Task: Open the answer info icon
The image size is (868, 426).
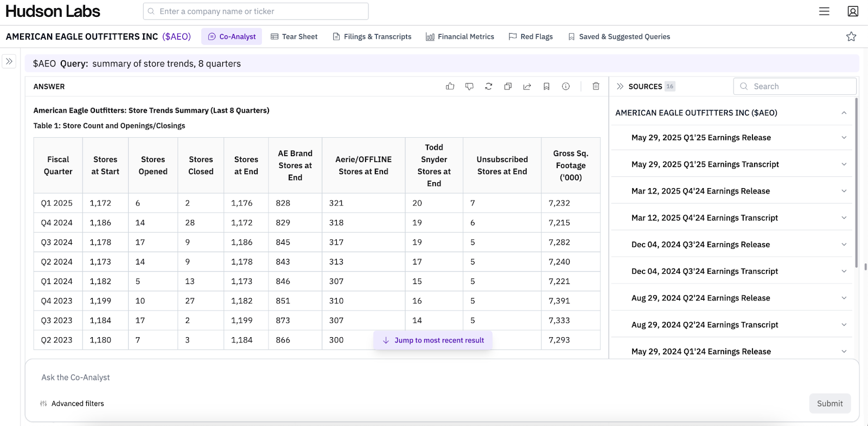Action: pyautogui.click(x=566, y=86)
